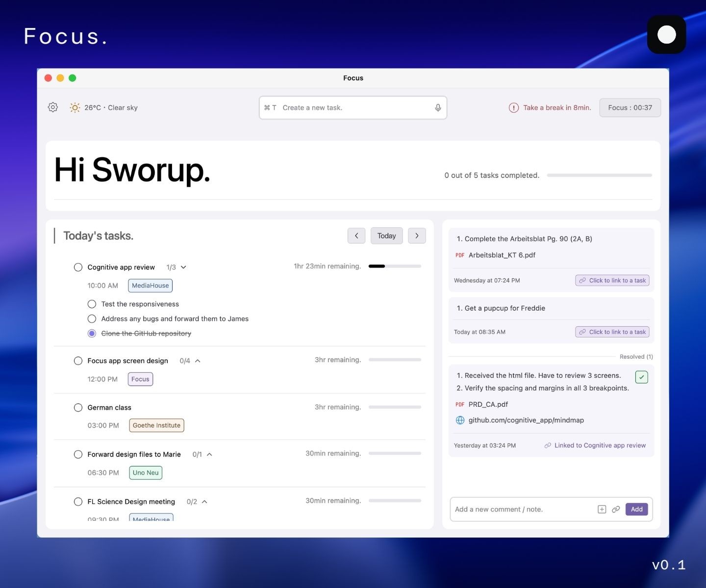Click the Create a new task field
The image size is (706, 588).
coord(343,107)
